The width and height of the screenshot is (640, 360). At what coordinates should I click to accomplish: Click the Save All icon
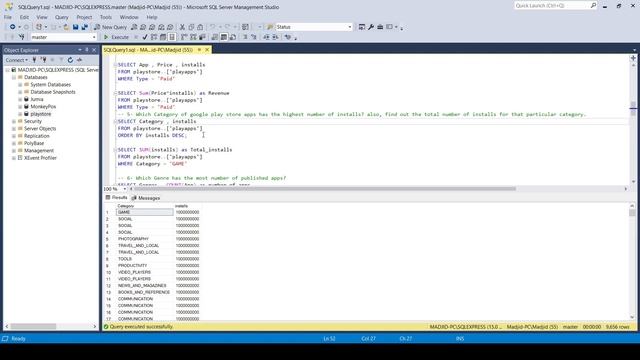click(x=84, y=27)
